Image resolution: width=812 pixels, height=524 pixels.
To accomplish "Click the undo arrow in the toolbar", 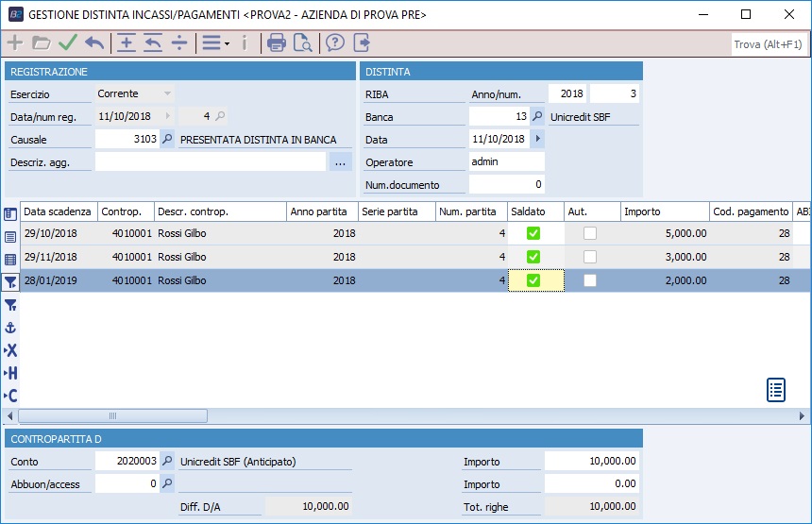I will pos(94,42).
